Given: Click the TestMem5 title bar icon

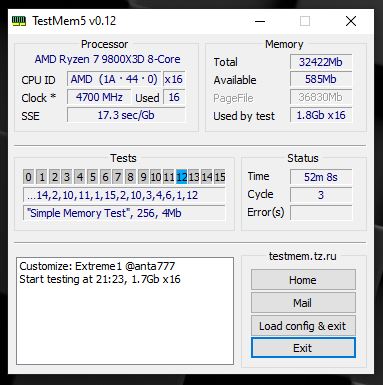Looking at the screenshot, I should coord(19,21).
